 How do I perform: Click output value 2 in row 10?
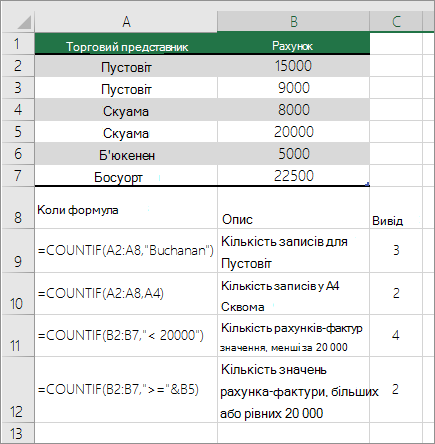tap(396, 294)
